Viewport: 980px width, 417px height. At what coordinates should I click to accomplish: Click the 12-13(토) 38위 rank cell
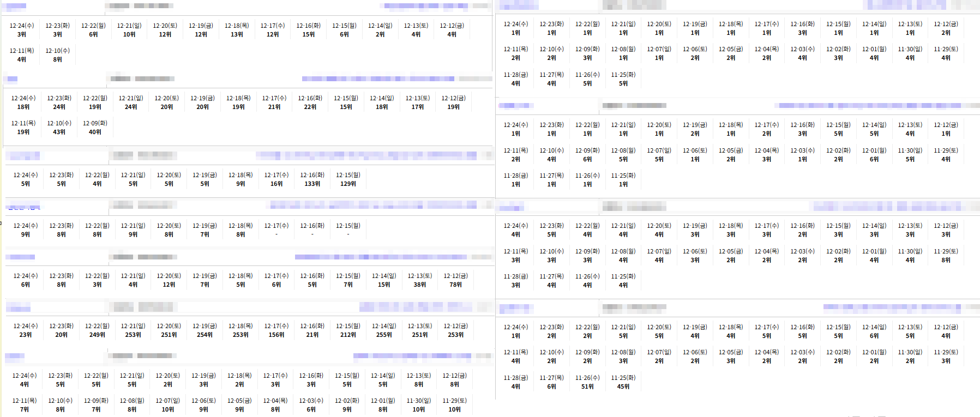click(419, 281)
